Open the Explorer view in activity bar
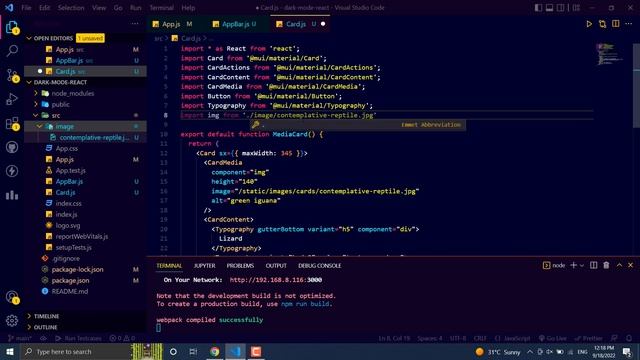 click(12, 28)
